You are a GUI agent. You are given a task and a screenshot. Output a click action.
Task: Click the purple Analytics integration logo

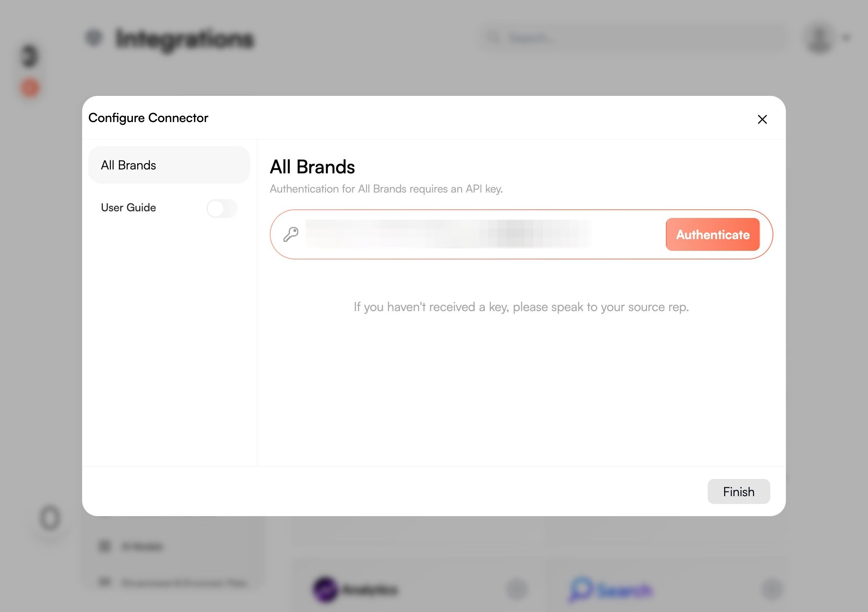point(325,589)
